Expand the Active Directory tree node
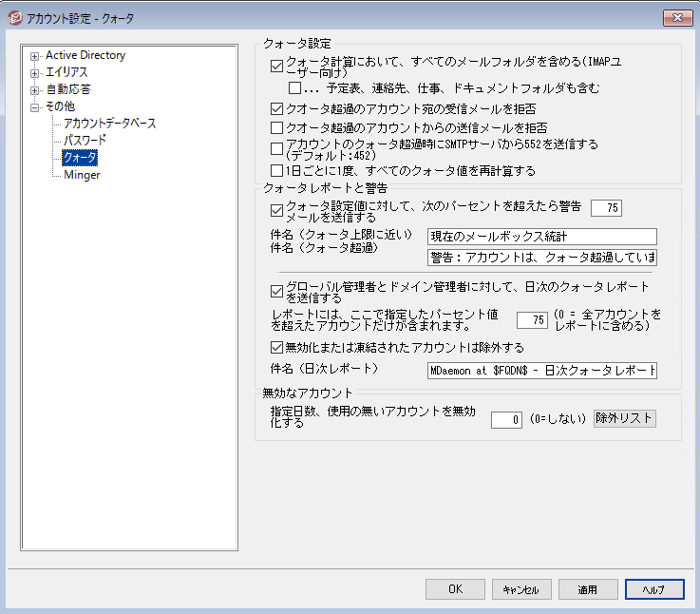Screen dimensions: 700x614 (35, 56)
